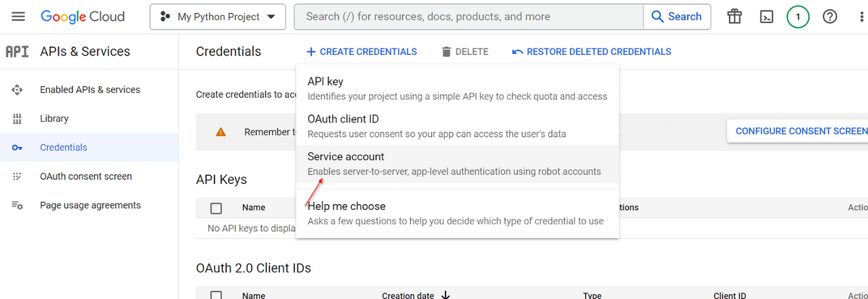
Task: Open Page usage agreements
Action: tap(90, 206)
